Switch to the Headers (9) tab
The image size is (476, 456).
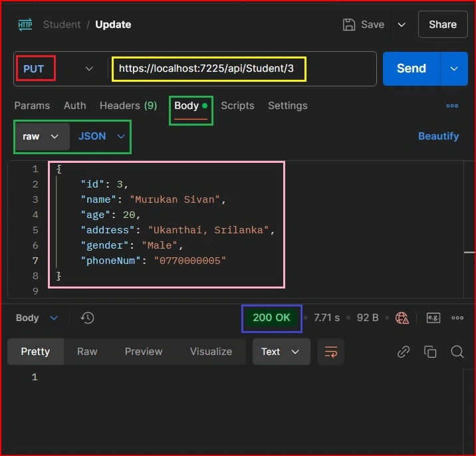click(128, 106)
